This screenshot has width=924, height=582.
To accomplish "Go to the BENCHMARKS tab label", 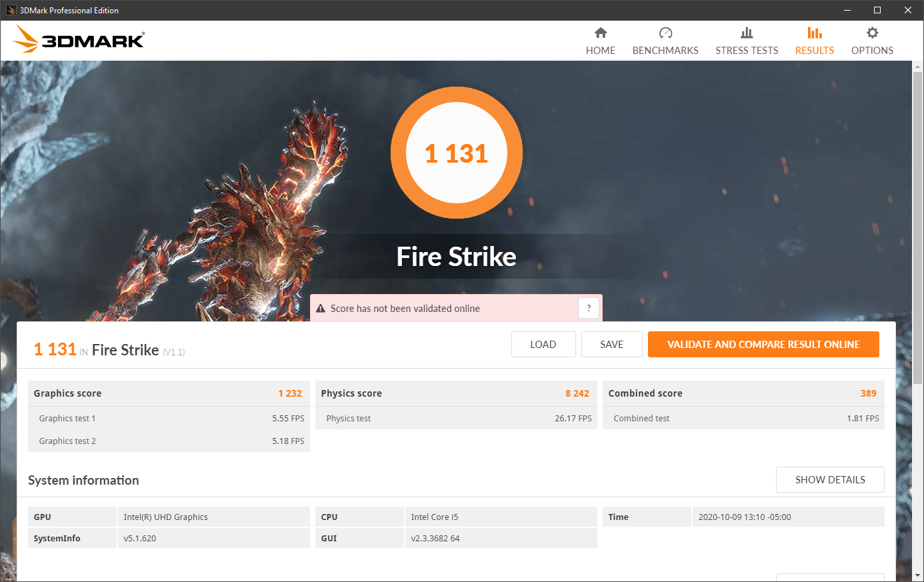I will click(665, 51).
